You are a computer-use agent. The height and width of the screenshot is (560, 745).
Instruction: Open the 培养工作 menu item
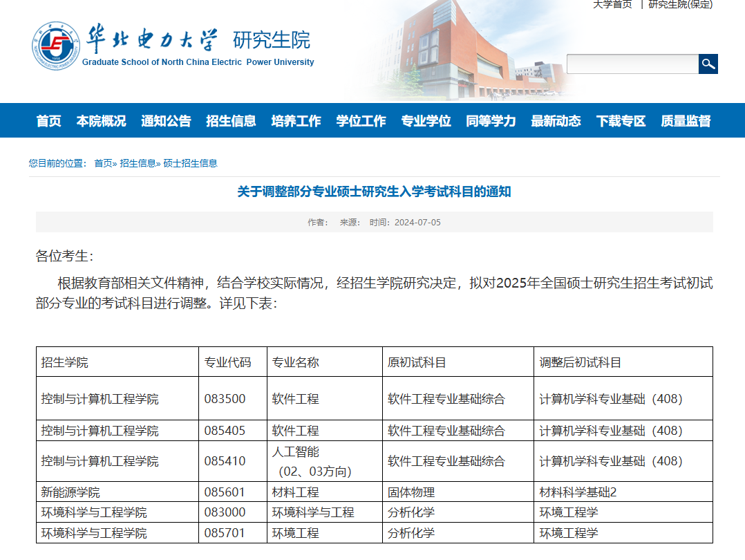(296, 121)
